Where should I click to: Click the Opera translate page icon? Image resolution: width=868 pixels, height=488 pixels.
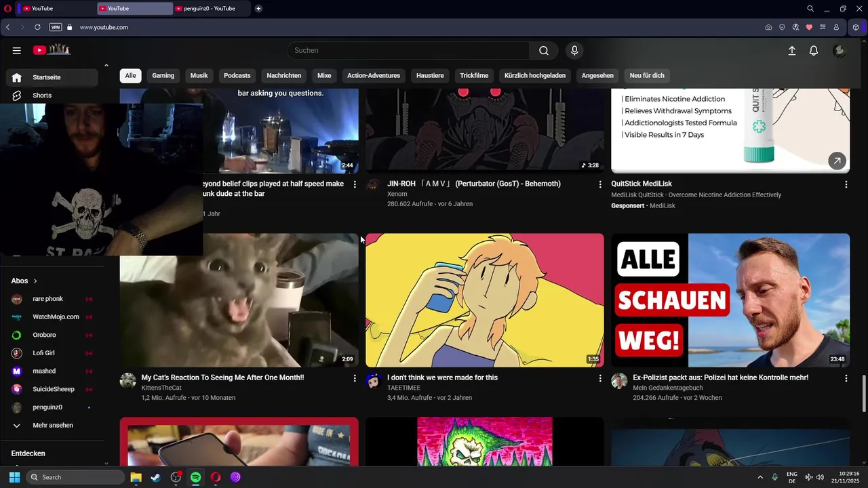795,27
